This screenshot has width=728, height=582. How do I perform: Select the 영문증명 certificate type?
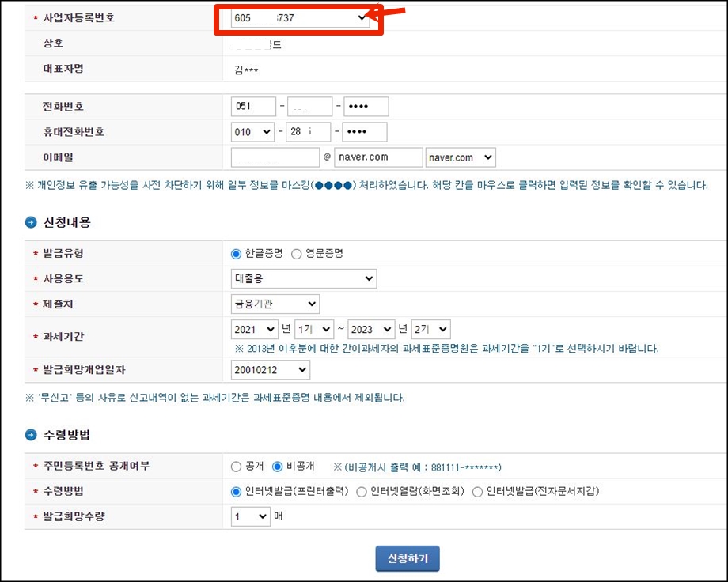pos(295,253)
